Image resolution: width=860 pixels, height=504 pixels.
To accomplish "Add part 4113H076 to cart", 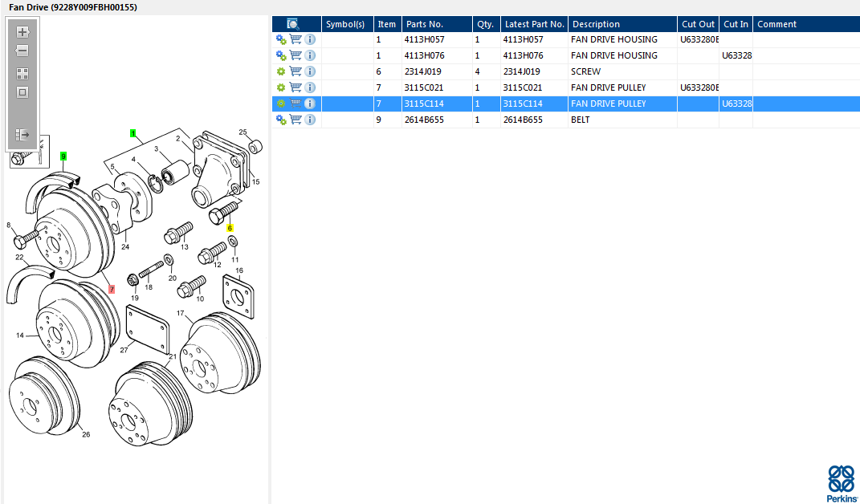I will click(x=295, y=55).
